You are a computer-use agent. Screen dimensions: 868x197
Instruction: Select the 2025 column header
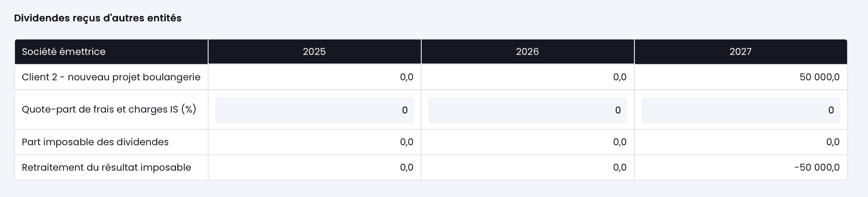(314, 52)
